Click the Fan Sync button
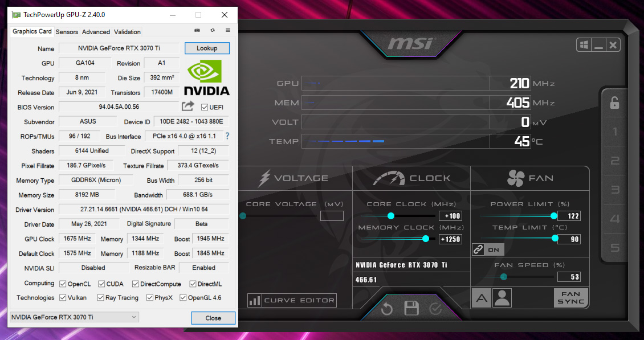The image size is (644, 340). (x=571, y=298)
